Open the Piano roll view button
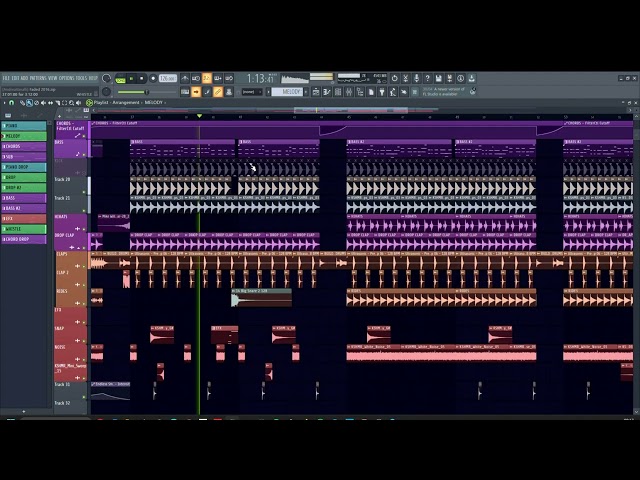 click(x=327, y=92)
